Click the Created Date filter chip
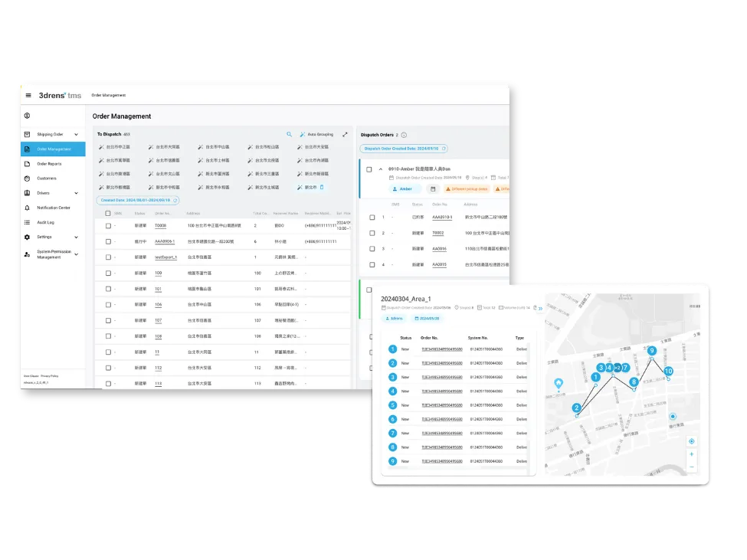The width and height of the screenshot is (747, 560). (x=138, y=200)
